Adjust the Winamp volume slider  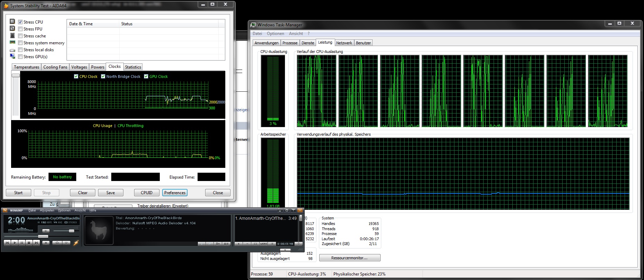pyautogui.click(x=71, y=231)
